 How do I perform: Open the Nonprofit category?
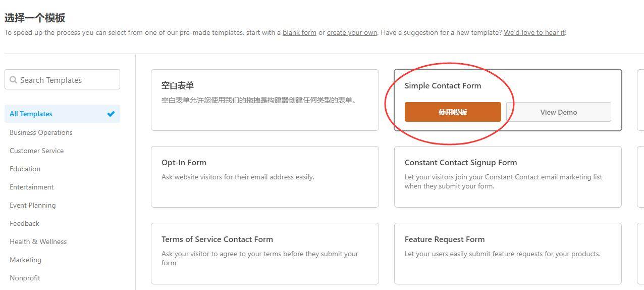[25, 278]
